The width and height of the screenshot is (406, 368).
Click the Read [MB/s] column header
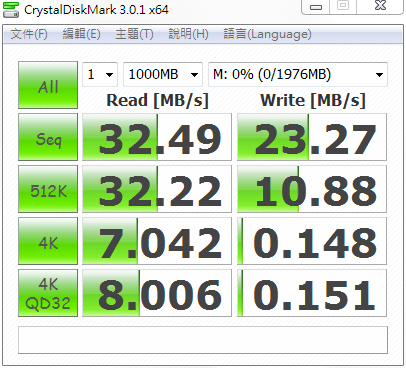(x=157, y=100)
